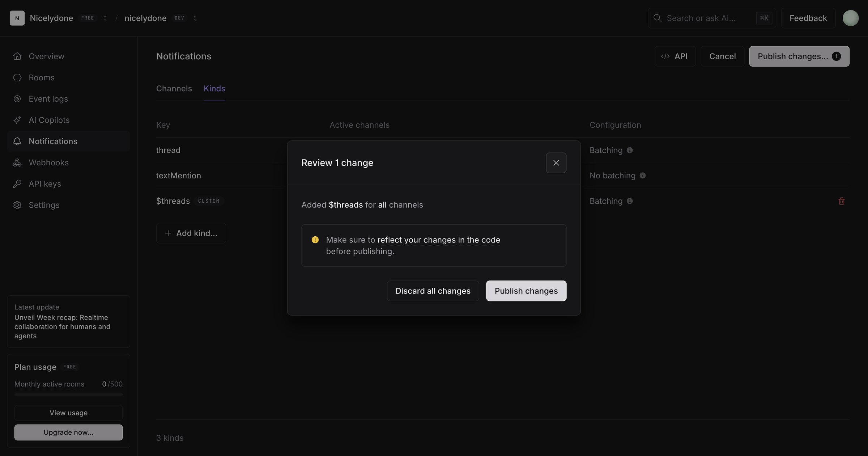This screenshot has height=456, width=868.
Task: Click the thread row Batching info icon
Action: (x=630, y=150)
